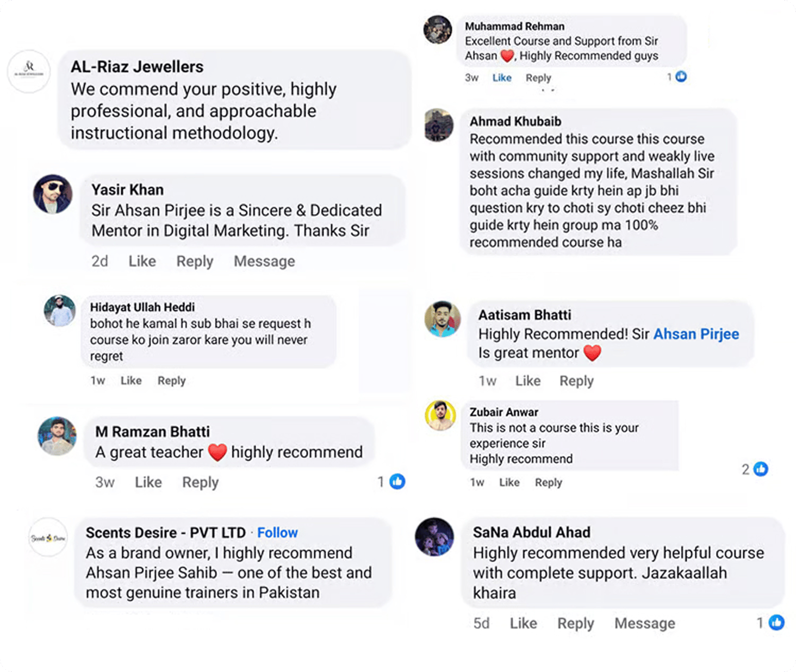The width and height of the screenshot is (796, 672).
Task: Like Zubair Anwar's comment
Action: coord(509,482)
